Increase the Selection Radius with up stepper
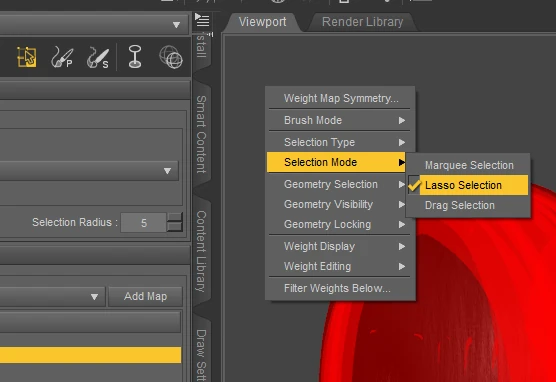 [174, 217]
